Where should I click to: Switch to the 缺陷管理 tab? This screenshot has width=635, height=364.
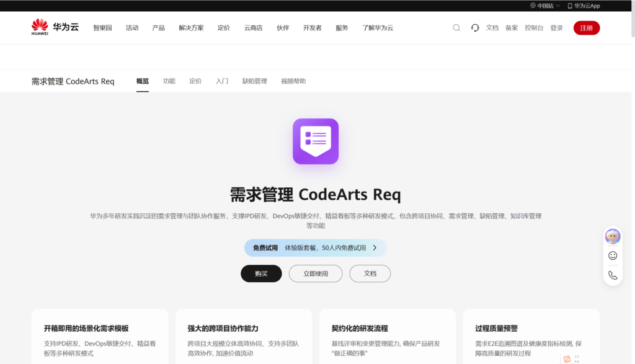(x=255, y=81)
